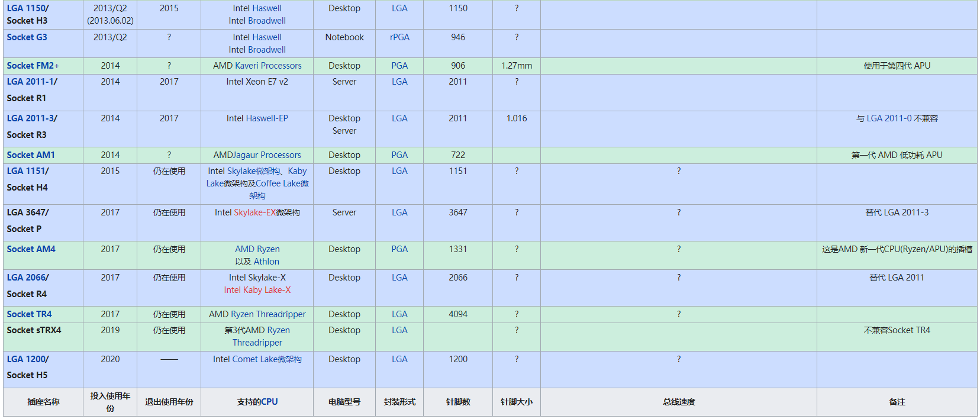Image resolution: width=980 pixels, height=419 pixels.
Task: Select the '2020' year cell
Action: click(110, 369)
